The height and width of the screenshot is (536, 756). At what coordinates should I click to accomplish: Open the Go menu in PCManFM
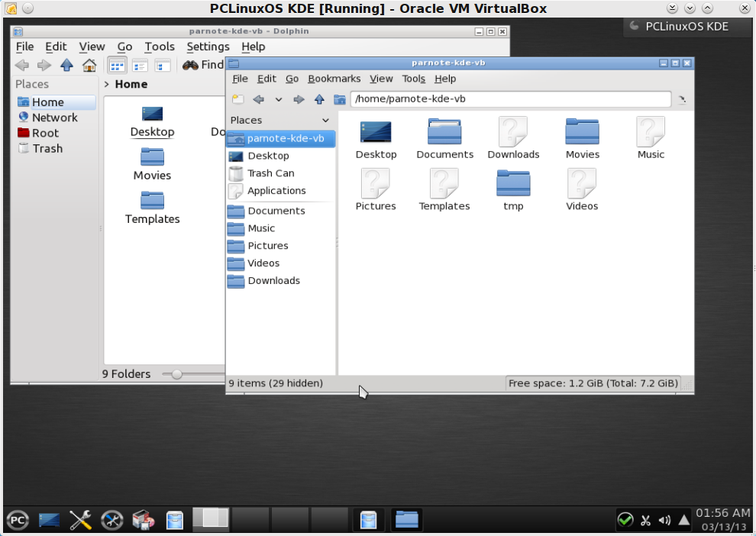coord(292,79)
